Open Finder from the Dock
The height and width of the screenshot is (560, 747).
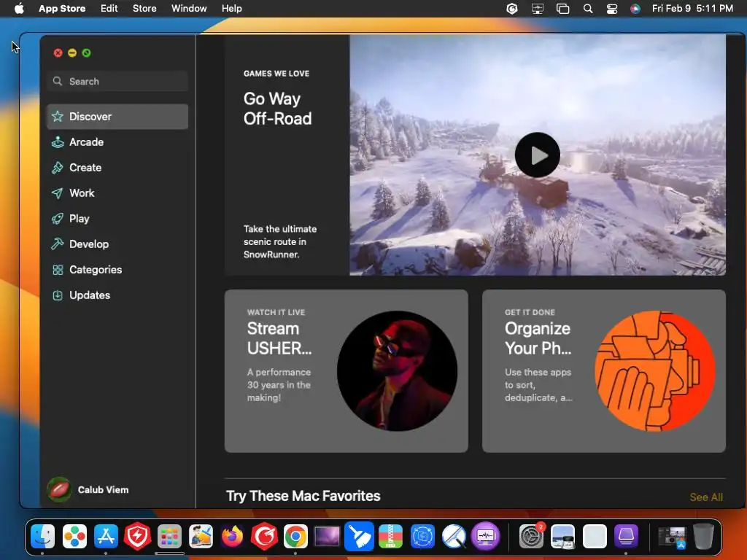42,537
